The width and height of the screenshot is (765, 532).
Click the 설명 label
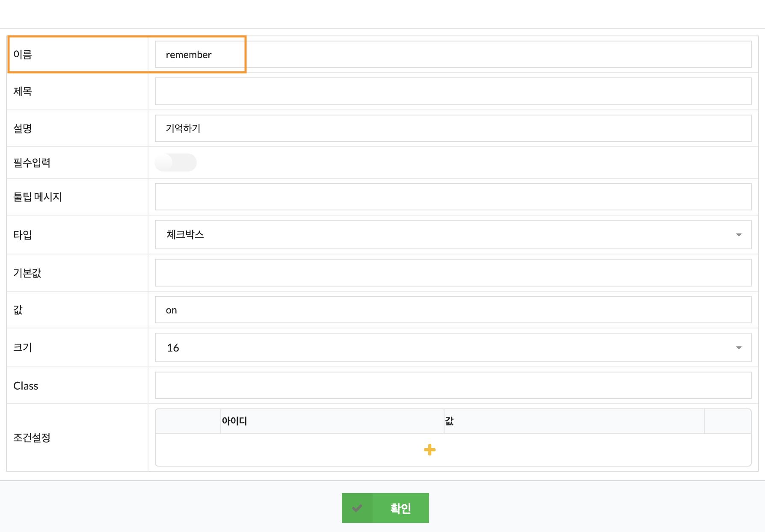(x=23, y=128)
